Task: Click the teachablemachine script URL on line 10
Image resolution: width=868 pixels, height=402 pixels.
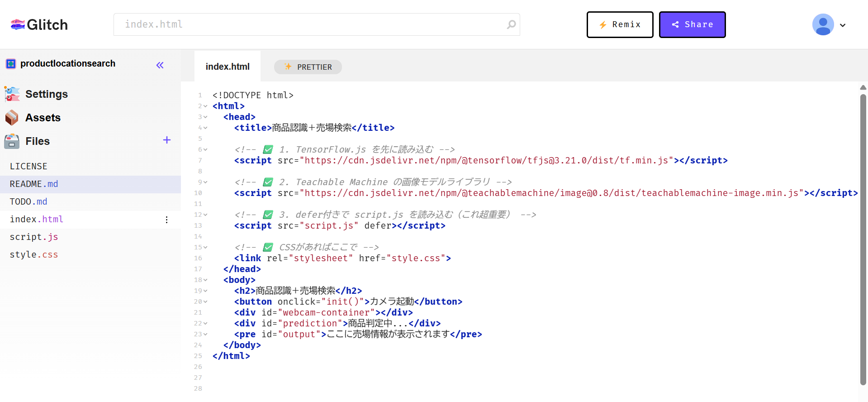Action: click(x=551, y=193)
